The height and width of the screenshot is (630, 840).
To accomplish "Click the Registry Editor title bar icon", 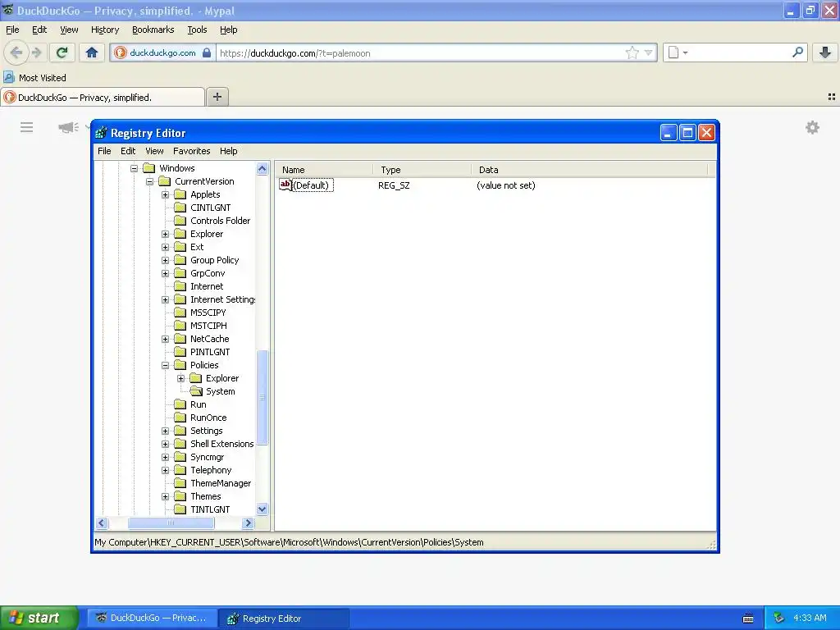I will tap(101, 133).
